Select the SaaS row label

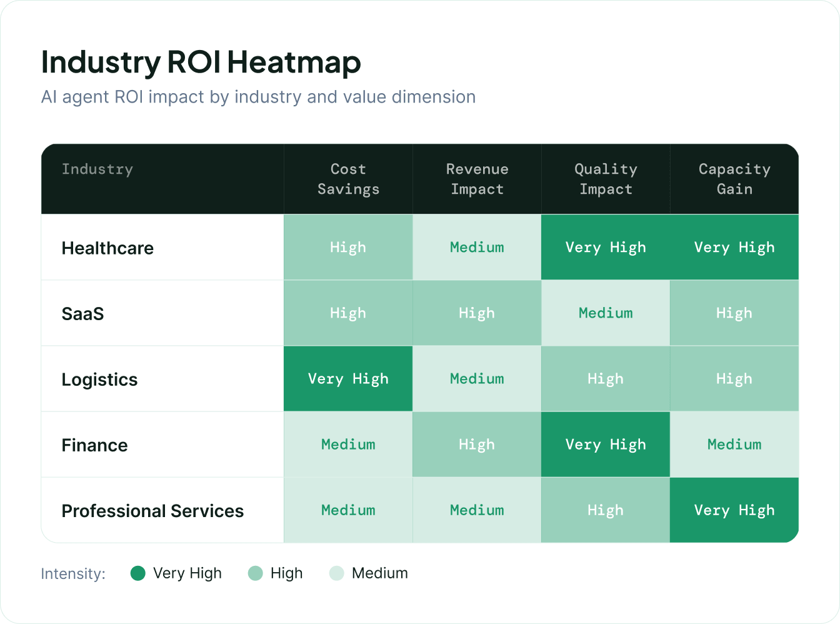point(82,314)
